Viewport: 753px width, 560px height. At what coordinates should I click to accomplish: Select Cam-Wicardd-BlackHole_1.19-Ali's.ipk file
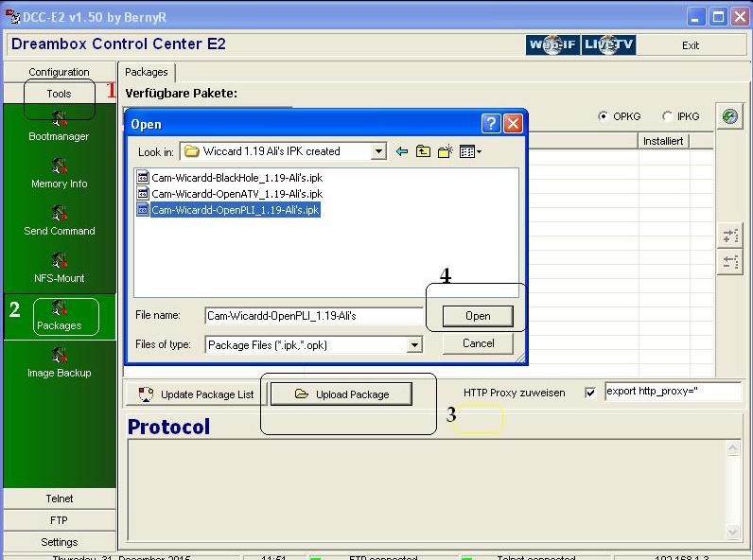[230, 178]
